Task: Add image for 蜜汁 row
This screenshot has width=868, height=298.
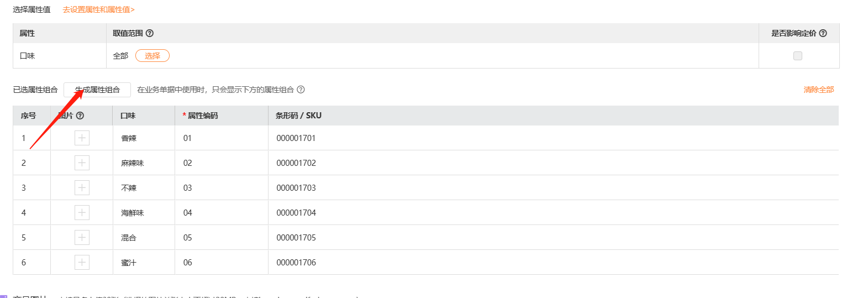Action: click(82, 262)
